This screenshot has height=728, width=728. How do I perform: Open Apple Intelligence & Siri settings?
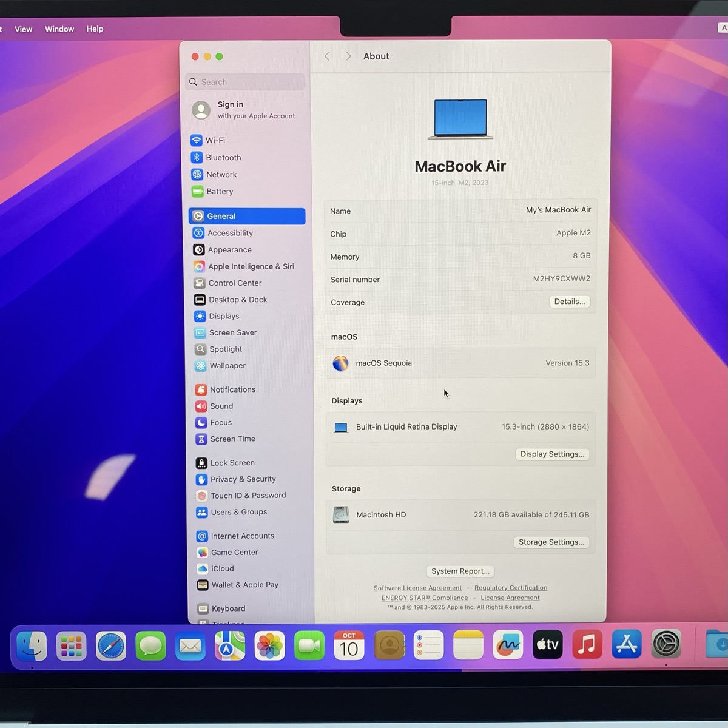(244, 266)
